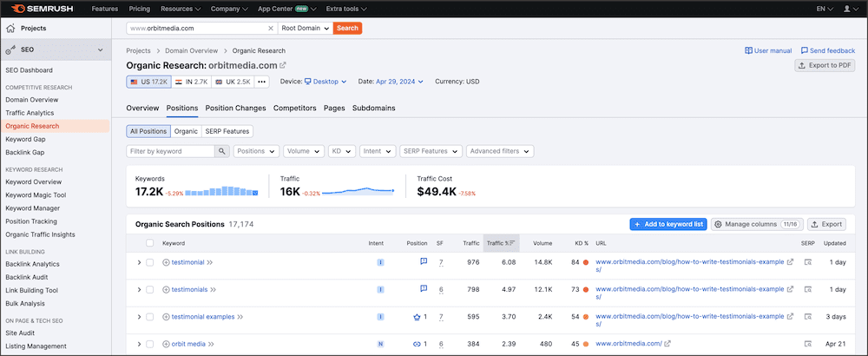The image size is (868, 356).
Task: Open the Volume filter dropdown
Action: click(303, 151)
